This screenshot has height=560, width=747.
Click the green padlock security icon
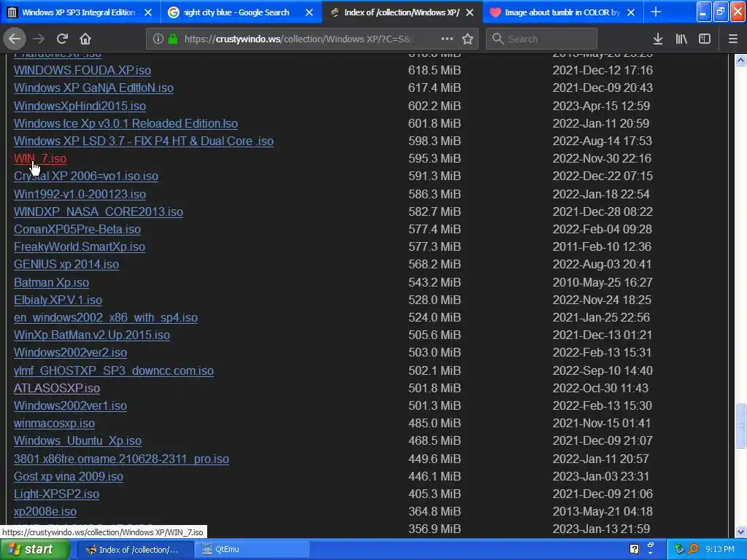coord(173,39)
